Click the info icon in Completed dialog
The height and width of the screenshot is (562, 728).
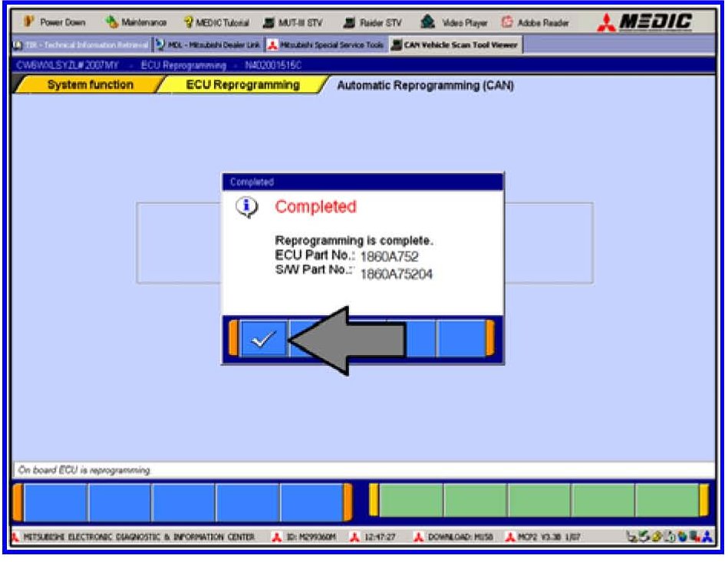[x=247, y=208]
